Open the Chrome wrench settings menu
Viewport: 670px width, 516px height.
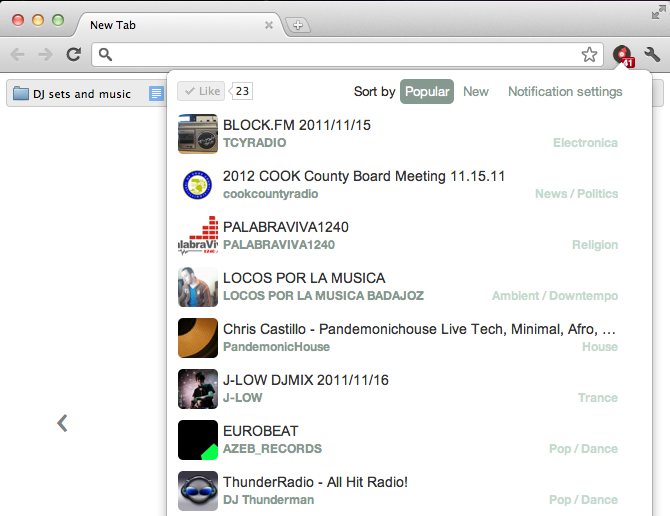653,55
